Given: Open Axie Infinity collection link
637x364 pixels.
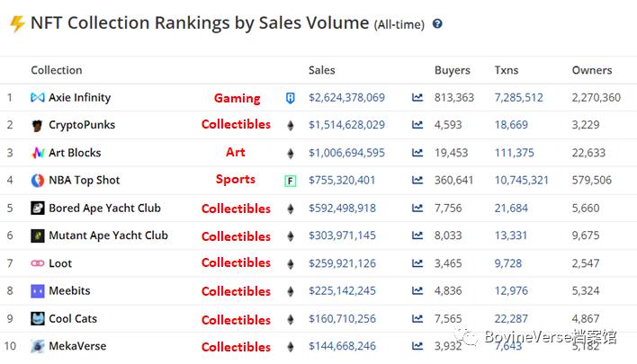Looking at the screenshot, I should (x=80, y=98).
